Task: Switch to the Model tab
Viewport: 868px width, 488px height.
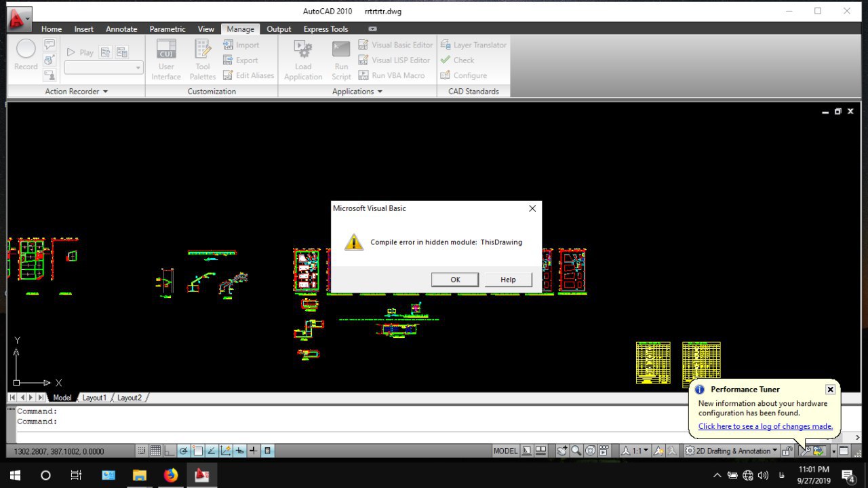Action: (62, 398)
